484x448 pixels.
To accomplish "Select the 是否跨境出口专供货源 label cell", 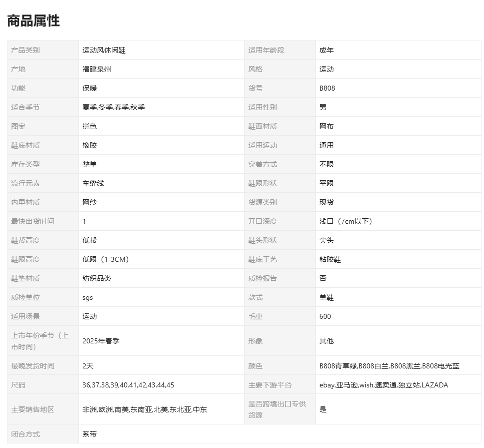I will [277, 409].
